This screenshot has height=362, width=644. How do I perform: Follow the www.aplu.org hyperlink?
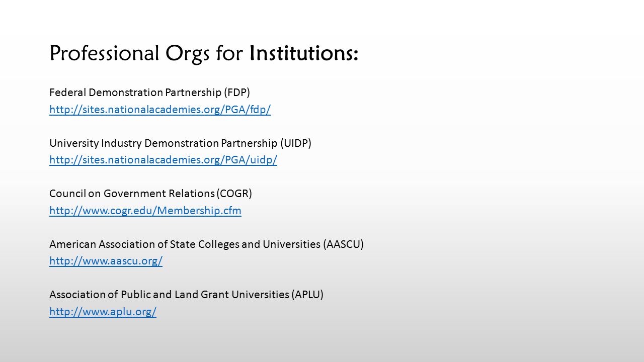[103, 312]
